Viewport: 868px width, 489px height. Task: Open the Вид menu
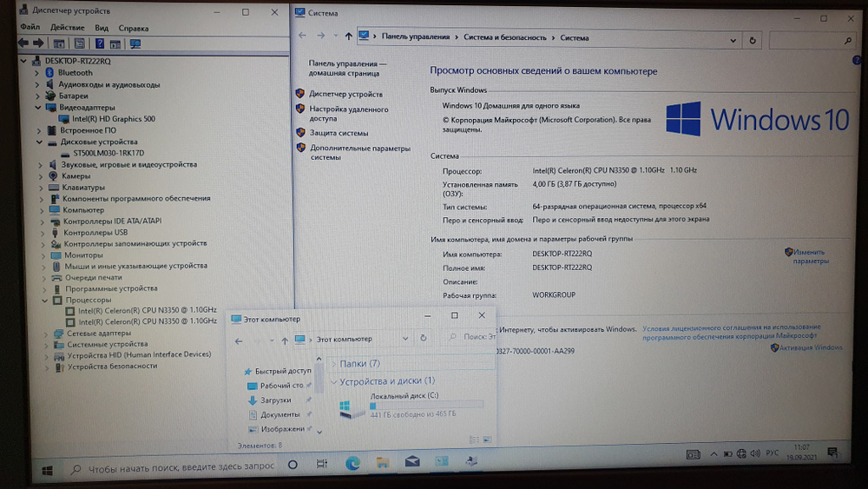(x=102, y=28)
